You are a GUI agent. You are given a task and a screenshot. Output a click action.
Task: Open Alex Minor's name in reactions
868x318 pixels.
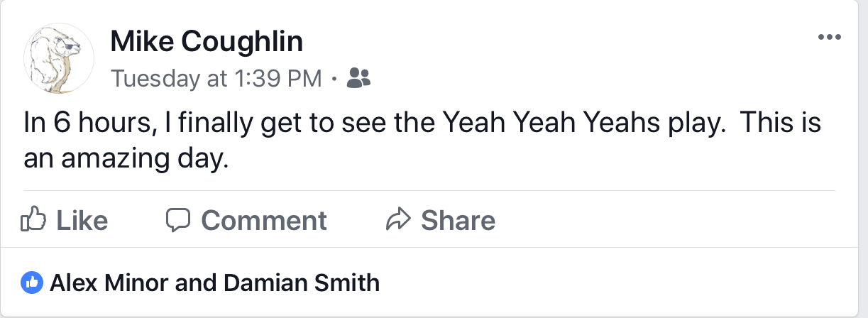tap(109, 283)
